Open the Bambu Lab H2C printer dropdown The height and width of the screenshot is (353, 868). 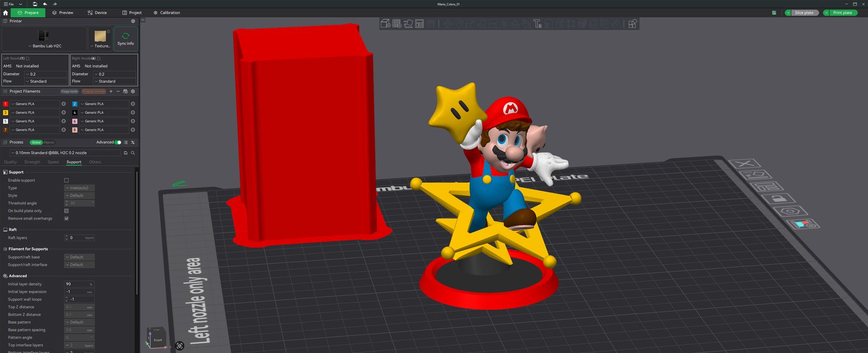[44, 38]
